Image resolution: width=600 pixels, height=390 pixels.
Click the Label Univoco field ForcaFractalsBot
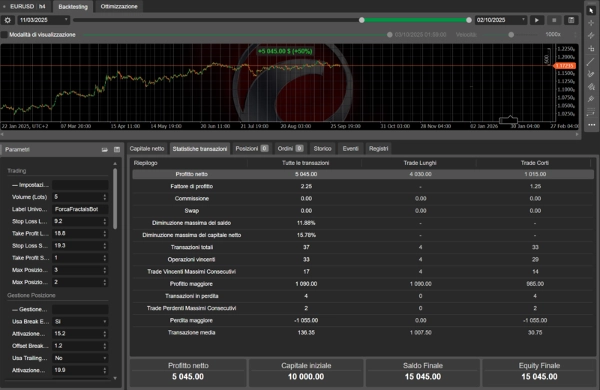(80, 209)
